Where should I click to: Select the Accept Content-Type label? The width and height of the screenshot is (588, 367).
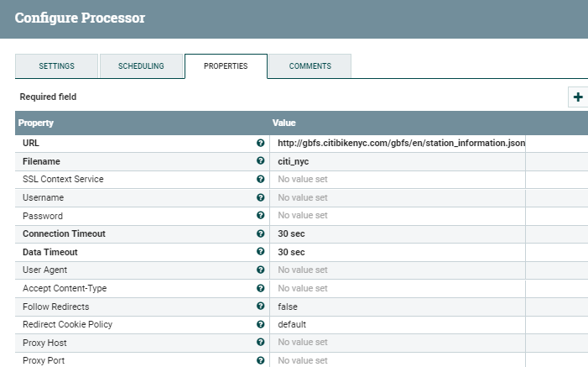[x=65, y=289]
